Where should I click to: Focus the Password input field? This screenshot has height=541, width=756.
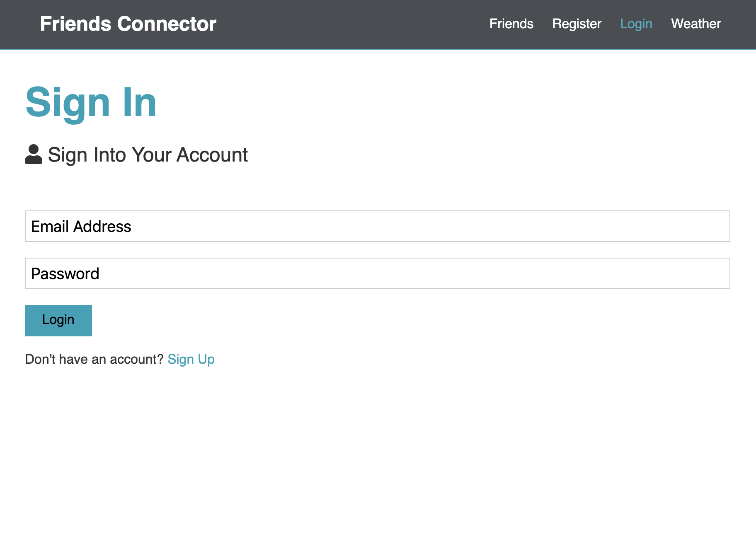pos(377,273)
